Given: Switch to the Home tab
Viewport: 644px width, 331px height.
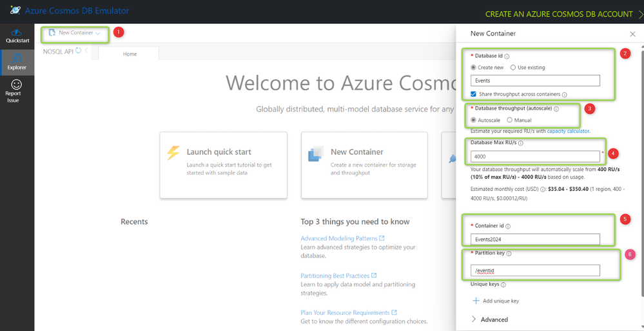Looking at the screenshot, I should [128, 54].
